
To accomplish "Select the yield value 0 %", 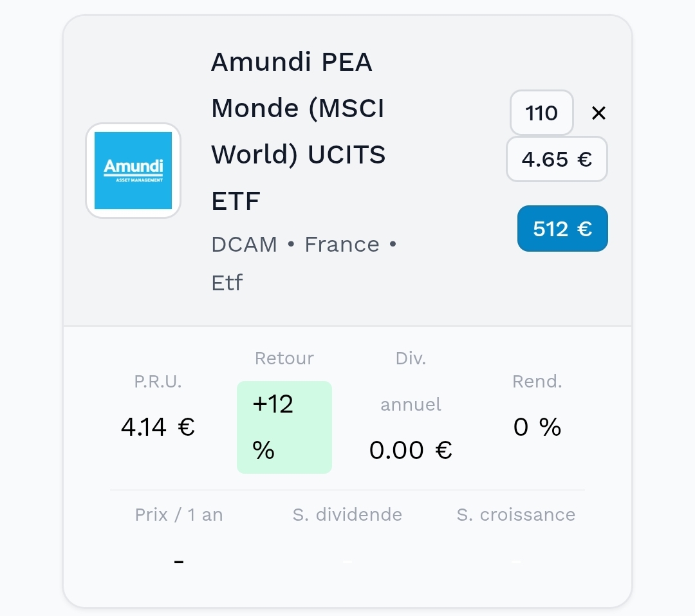I will coord(537,427).
